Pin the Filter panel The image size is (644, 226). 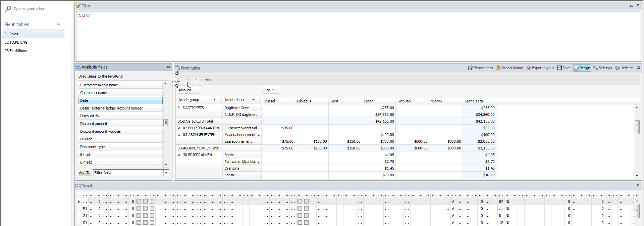pyautogui.click(x=638, y=6)
